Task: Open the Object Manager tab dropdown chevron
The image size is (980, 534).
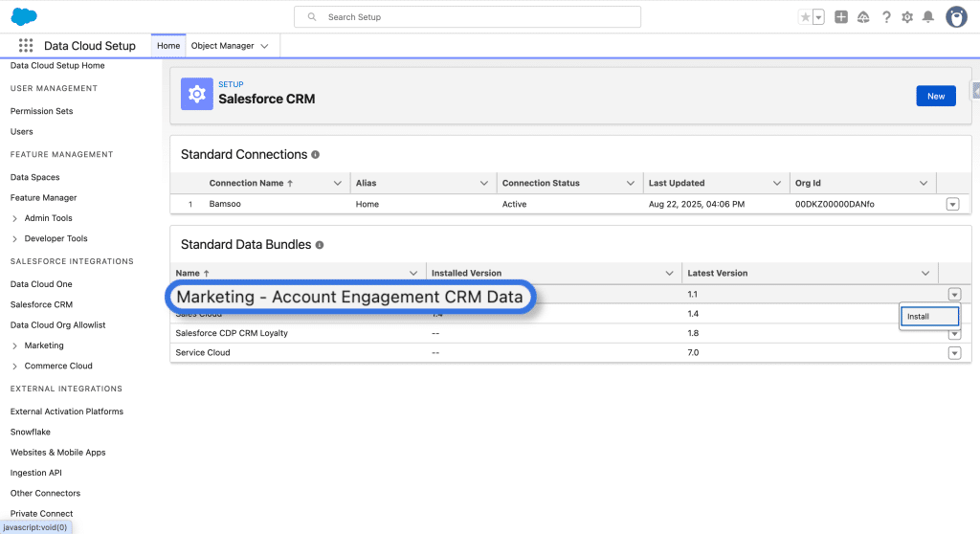Action: tap(264, 46)
